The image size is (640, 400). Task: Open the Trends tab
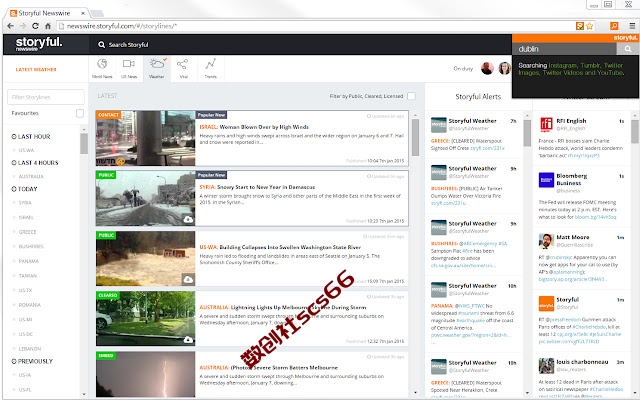[211, 68]
